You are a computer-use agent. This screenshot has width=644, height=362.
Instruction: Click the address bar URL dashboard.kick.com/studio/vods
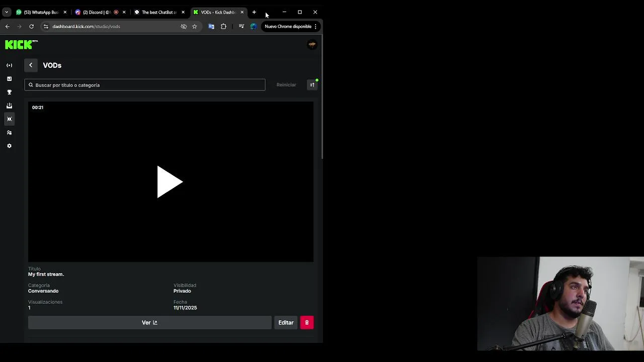tap(86, 27)
